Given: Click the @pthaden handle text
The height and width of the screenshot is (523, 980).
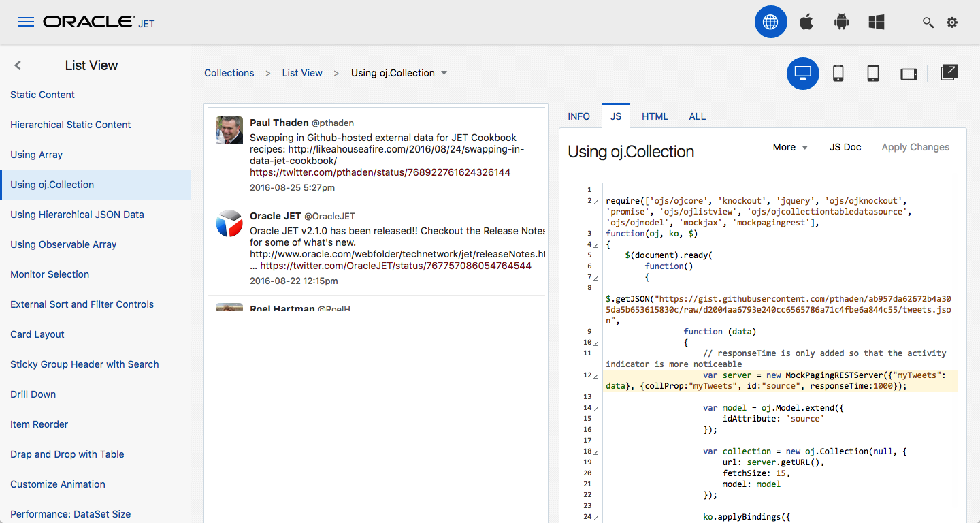Looking at the screenshot, I should click(x=333, y=123).
